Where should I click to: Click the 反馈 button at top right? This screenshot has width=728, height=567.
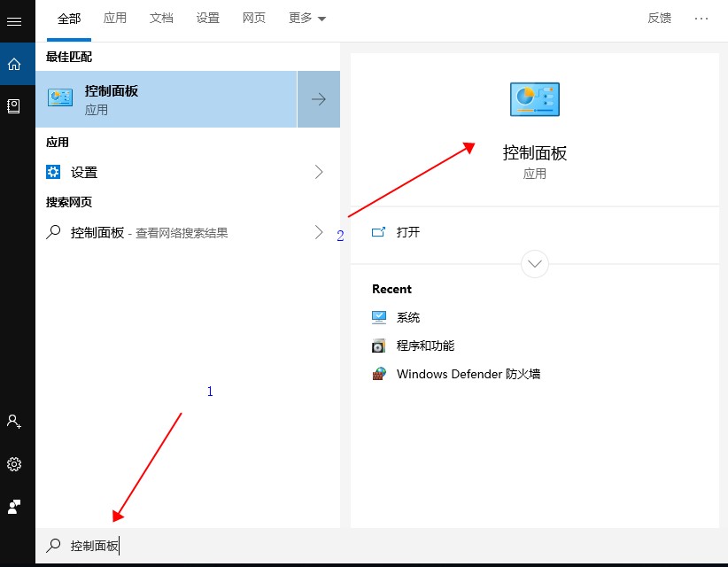(x=660, y=19)
